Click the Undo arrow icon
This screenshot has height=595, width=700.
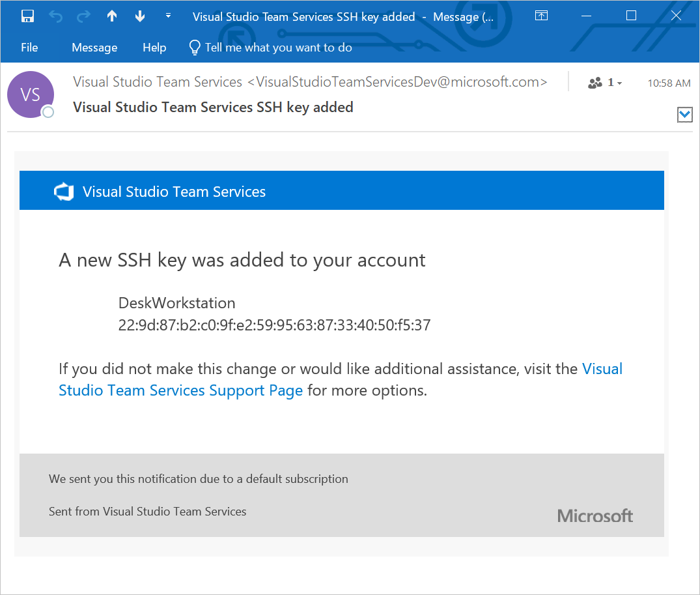56,16
